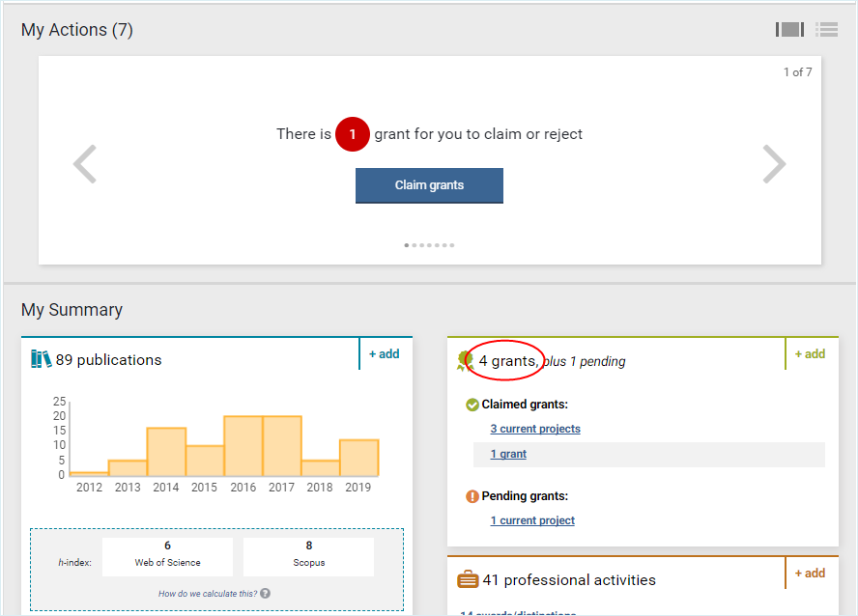The image size is (858, 616).
Task: Click the Web of Science h-index box
Action: coord(168,555)
